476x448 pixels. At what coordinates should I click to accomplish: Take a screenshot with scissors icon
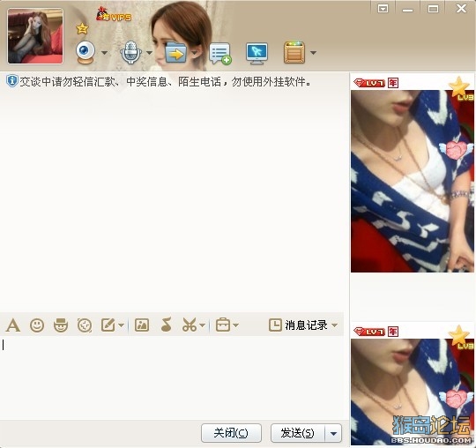[190, 325]
